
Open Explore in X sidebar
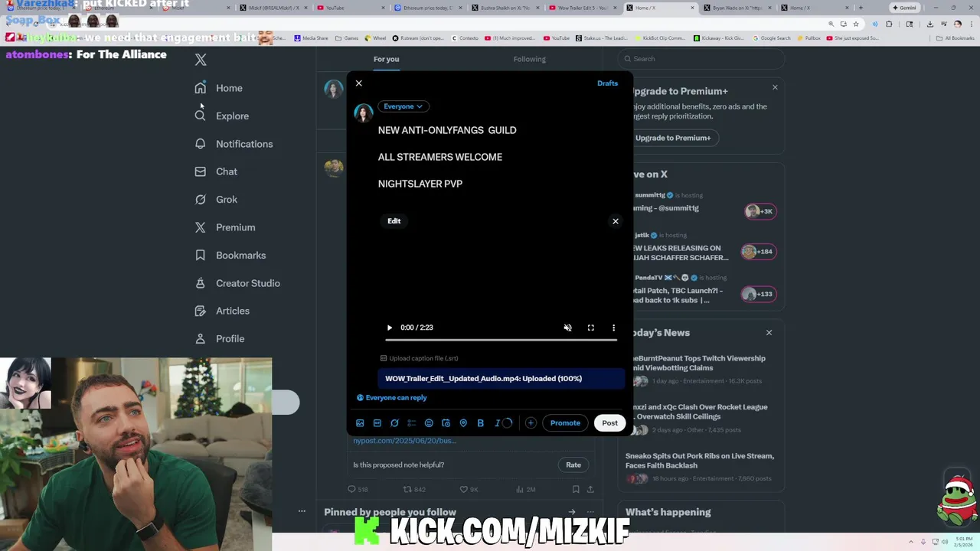(x=222, y=116)
